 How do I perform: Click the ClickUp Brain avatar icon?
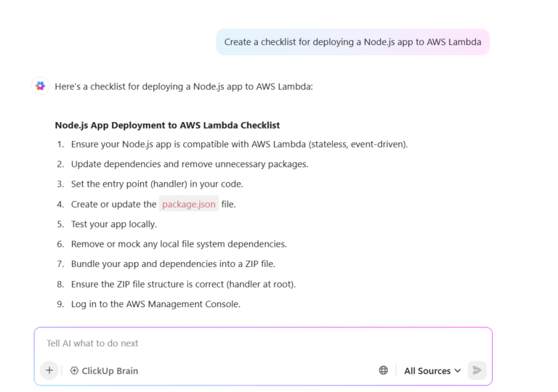[40, 86]
